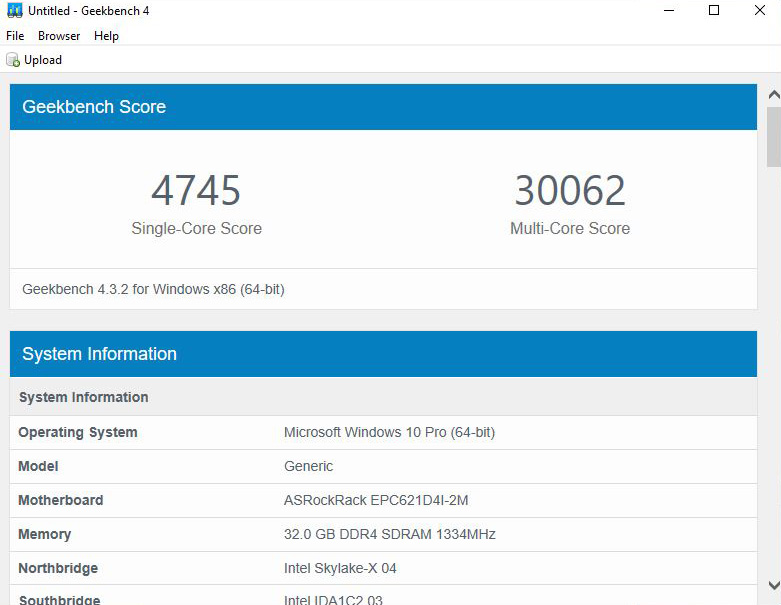Open the Browser menu
Image resolution: width=781 pixels, height=605 pixels.
pos(59,36)
